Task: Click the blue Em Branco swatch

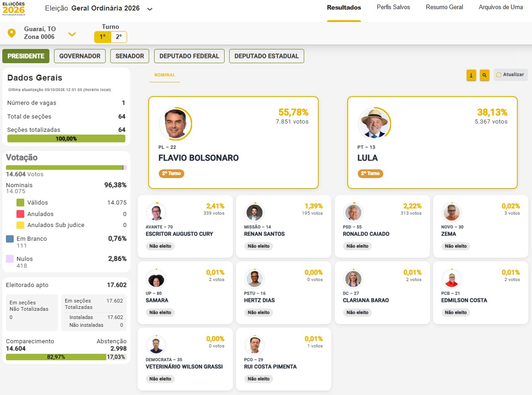Action: click(x=10, y=239)
